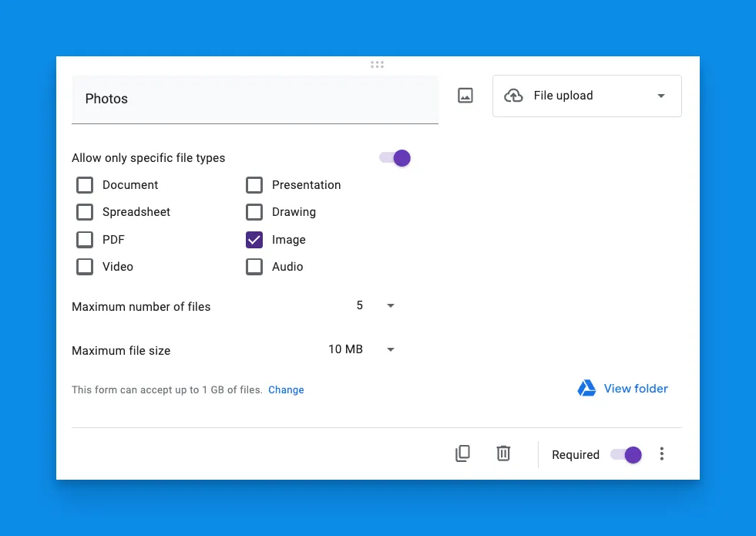Enable the PDF checkbox
Screen dimensions: 756x536
point(85,240)
